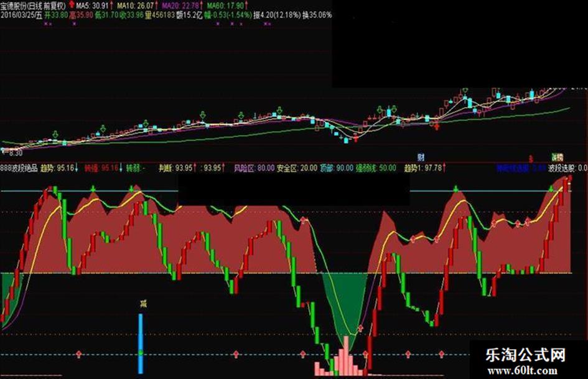The height and width of the screenshot is (379, 588).
Task: Click the close price 收33.96
Action: tap(131, 16)
